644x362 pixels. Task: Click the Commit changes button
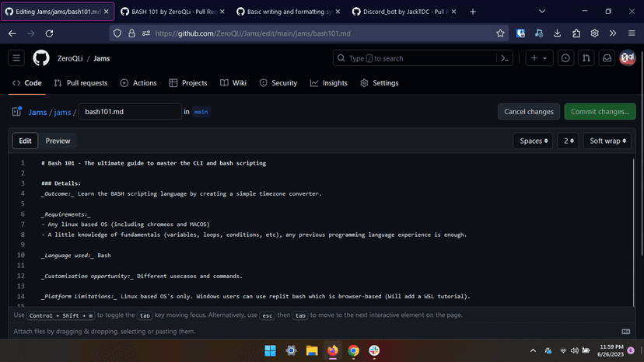[600, 112]
